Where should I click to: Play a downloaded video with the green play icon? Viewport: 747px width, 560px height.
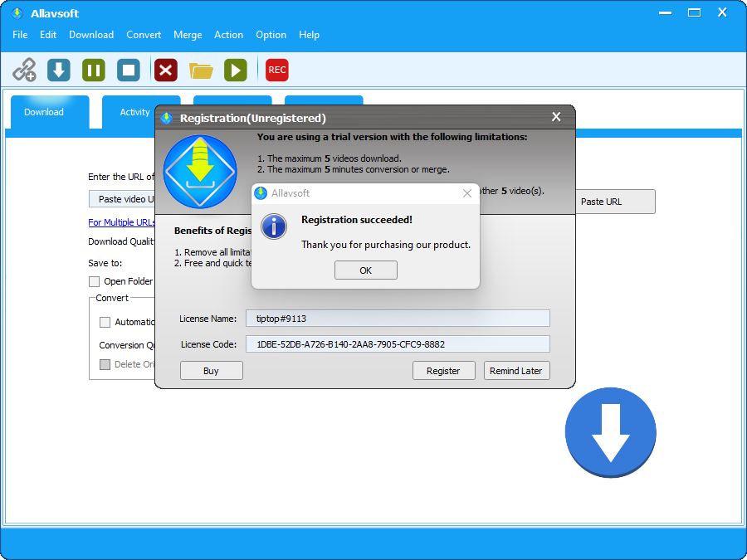[236, 70]
